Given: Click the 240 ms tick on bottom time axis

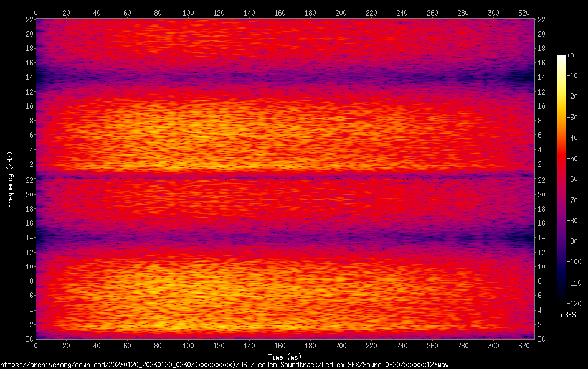Looking at the screenshot, I should [402, 345].
